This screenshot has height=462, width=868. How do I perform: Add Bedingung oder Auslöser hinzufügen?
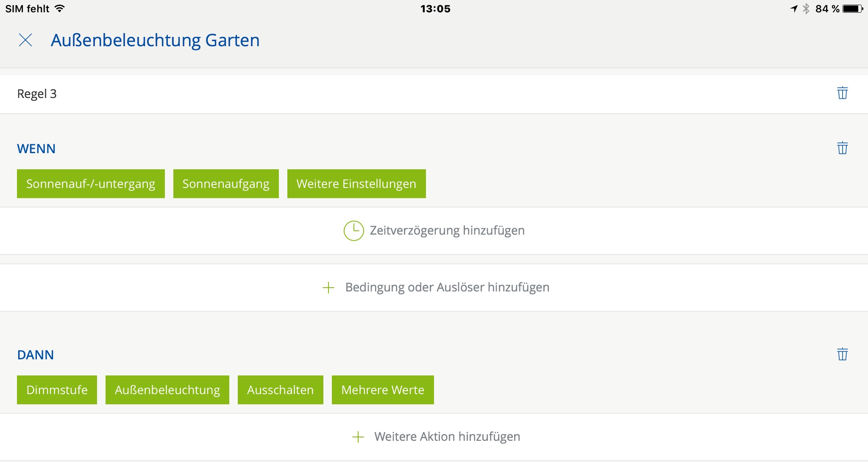[x=447, y=288]
